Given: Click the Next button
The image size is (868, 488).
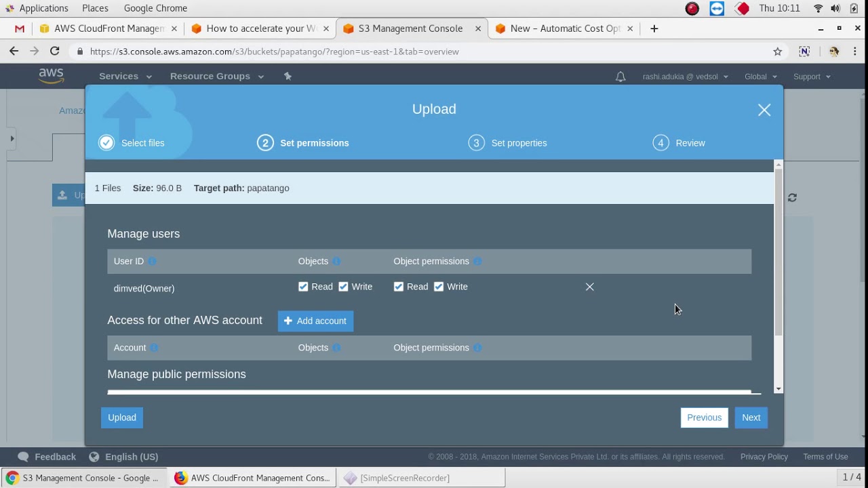Looking at the screenshot, I should (751, 418).
